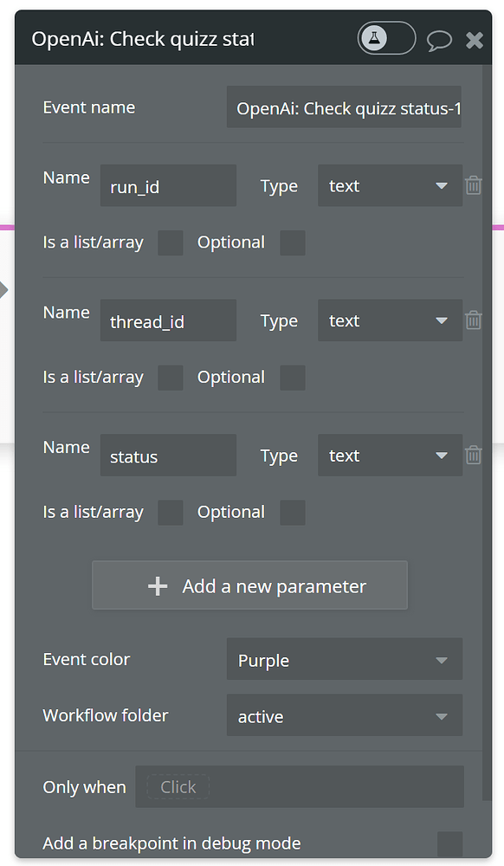Image resolution: width=504 pixels, height=866 pixels.
Task: Expand the Event color Purple dropdown
Action: coord(345,659)
